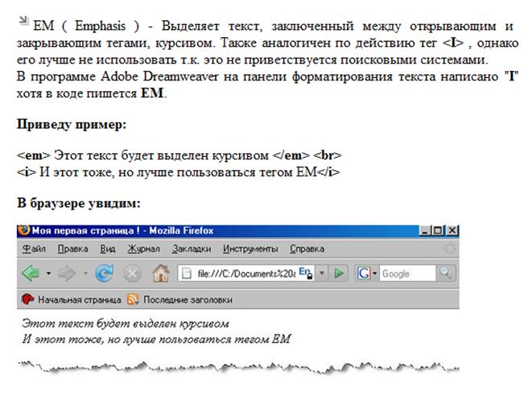Click the grey Forward arrow button
Viewport: 532px width, 397px height.
(67, 273)
